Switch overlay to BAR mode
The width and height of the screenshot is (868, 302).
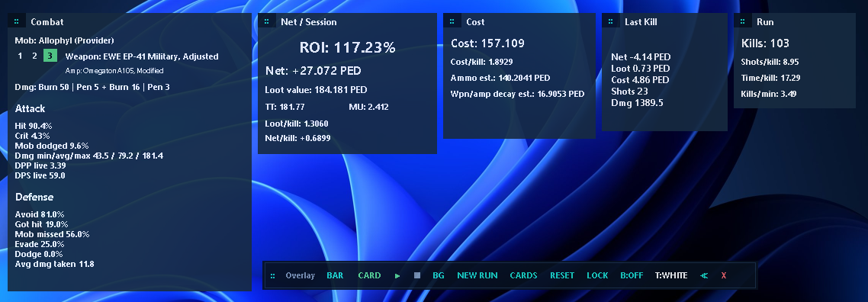click(335, 275)
